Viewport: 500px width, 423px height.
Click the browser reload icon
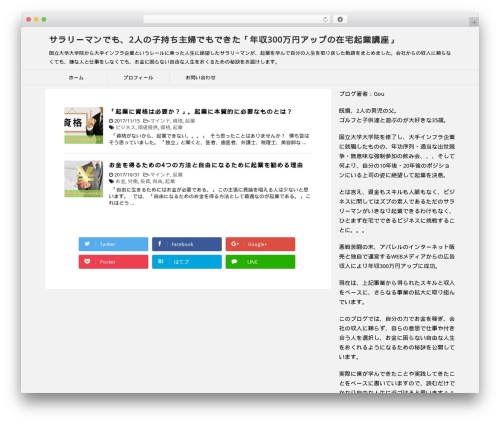pyautogui.click(x=325, y=19)
